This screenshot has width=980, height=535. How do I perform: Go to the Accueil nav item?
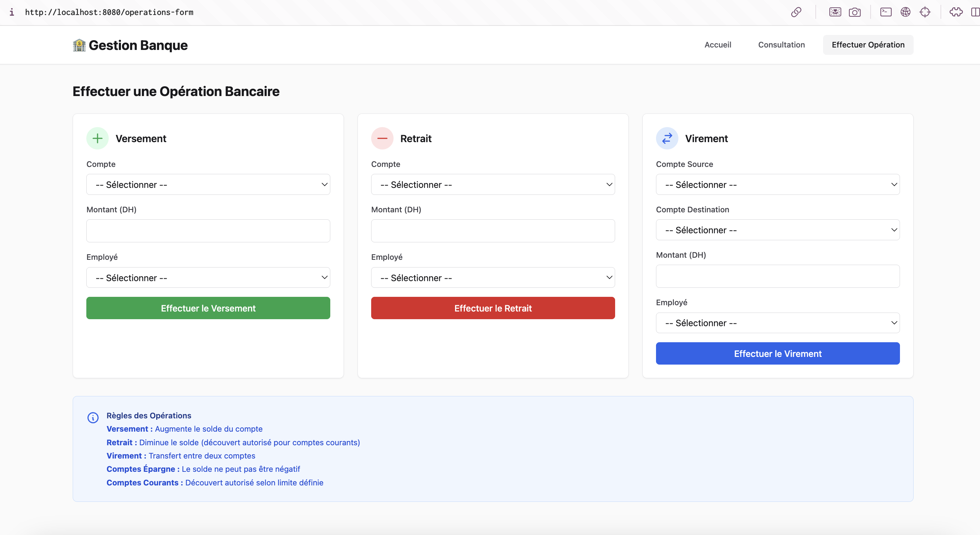pyautogui.click(x=718, y=45)
